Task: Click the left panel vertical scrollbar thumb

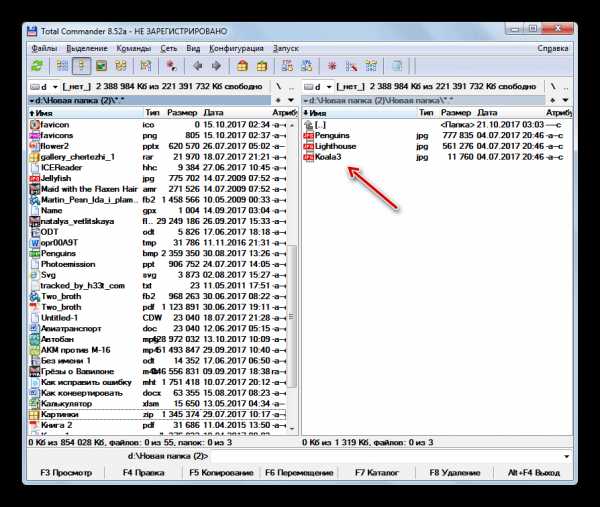Action: (x=292, y=316)
